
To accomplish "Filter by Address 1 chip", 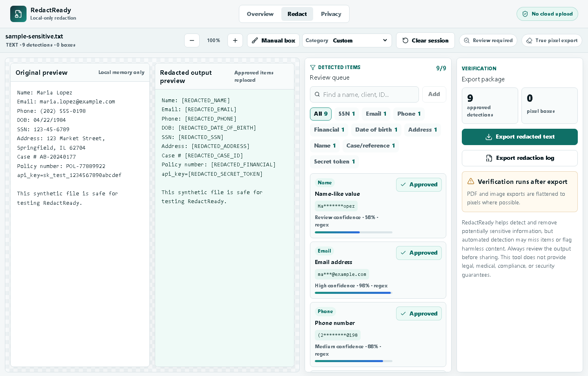I will pyautogui.click(x=423, y=130).
